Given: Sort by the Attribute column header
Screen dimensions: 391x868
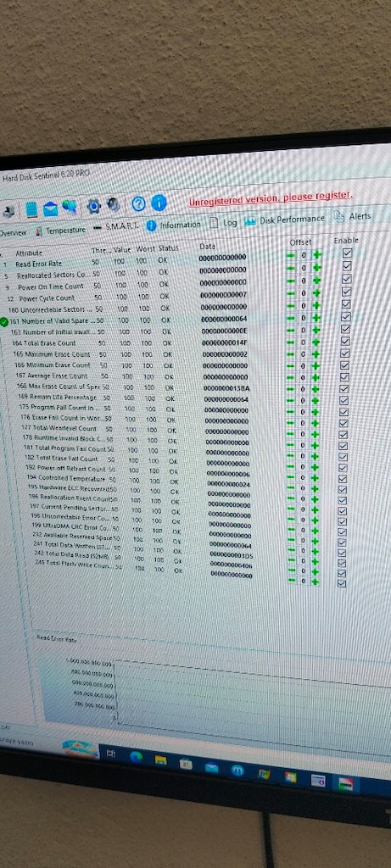Looking at the screenshot, I should 29,253.
